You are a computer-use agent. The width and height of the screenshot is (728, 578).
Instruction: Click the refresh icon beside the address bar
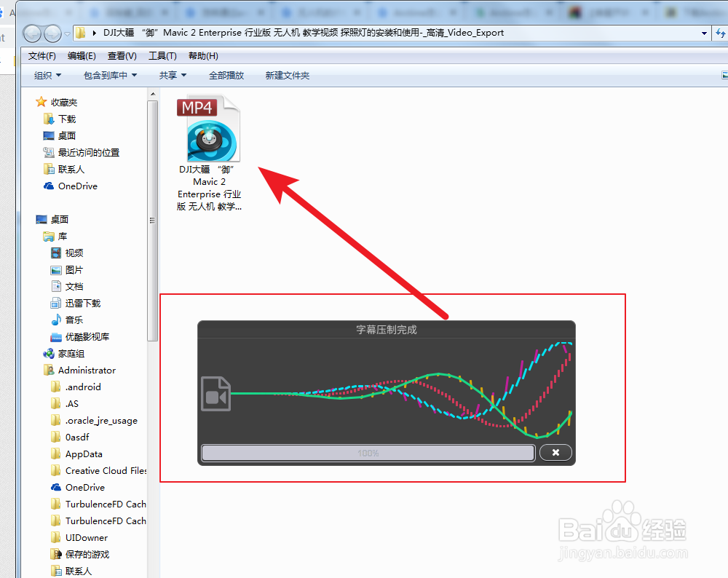(x=720, y=33)
